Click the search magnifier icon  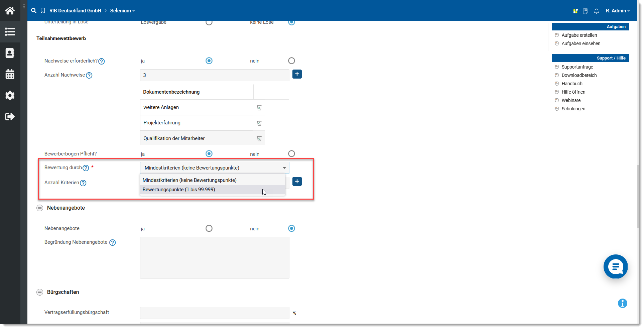point(34,11)
